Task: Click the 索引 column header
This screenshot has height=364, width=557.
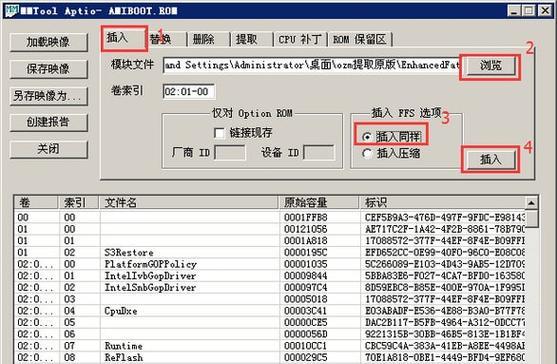Action: [x=78, y=203]
